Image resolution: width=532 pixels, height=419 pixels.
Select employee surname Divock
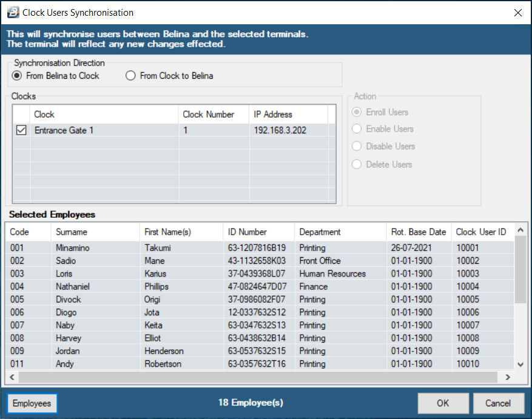click(68, 299)
